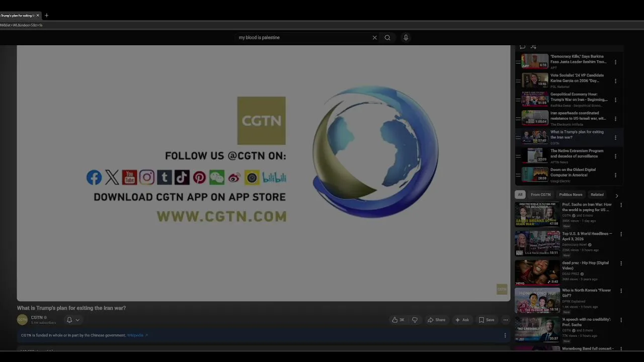Image resolution: width=644 pixels, height=362 pixels.
Task: Open menu for 'Geopolitical Economy Hour' playlist video
Action: click(x=615, y=100)
